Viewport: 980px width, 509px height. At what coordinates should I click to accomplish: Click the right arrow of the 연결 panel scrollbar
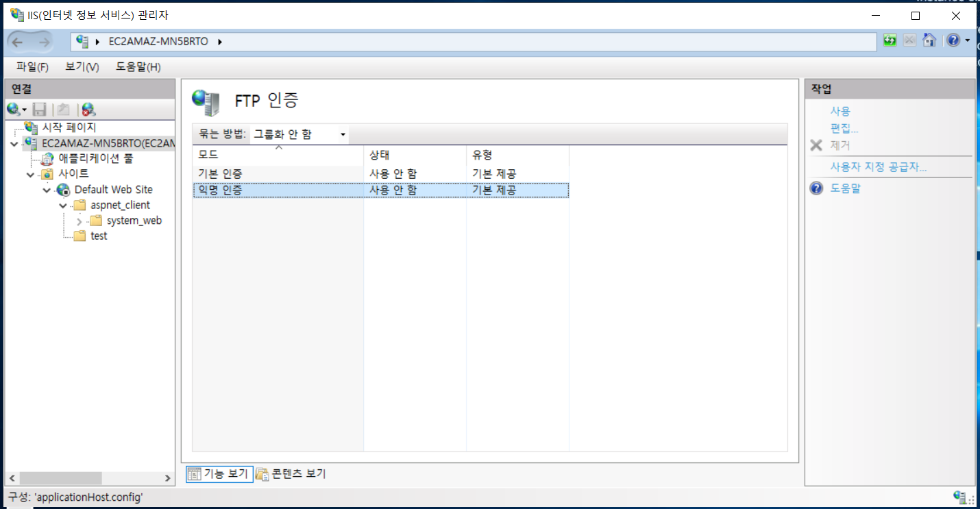169,478
